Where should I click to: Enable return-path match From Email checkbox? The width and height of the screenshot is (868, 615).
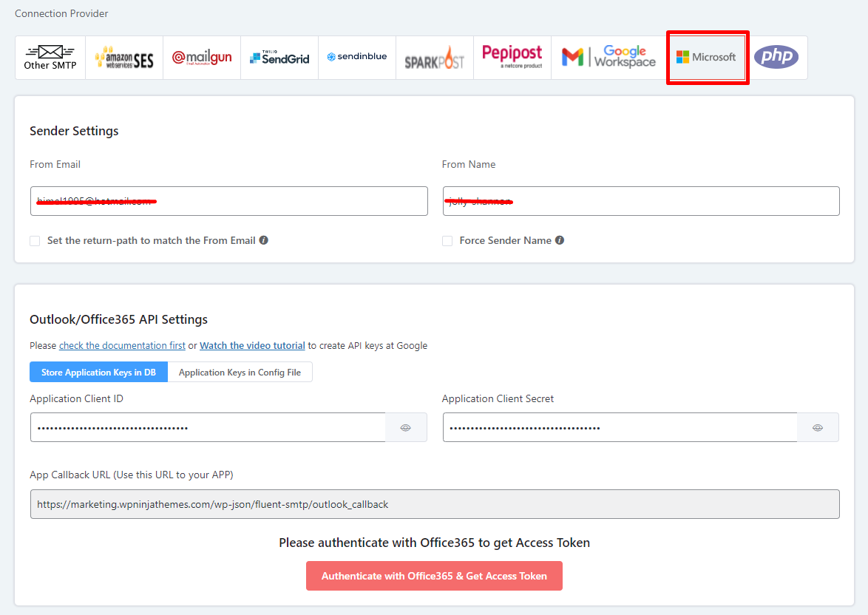pos(35,241)
